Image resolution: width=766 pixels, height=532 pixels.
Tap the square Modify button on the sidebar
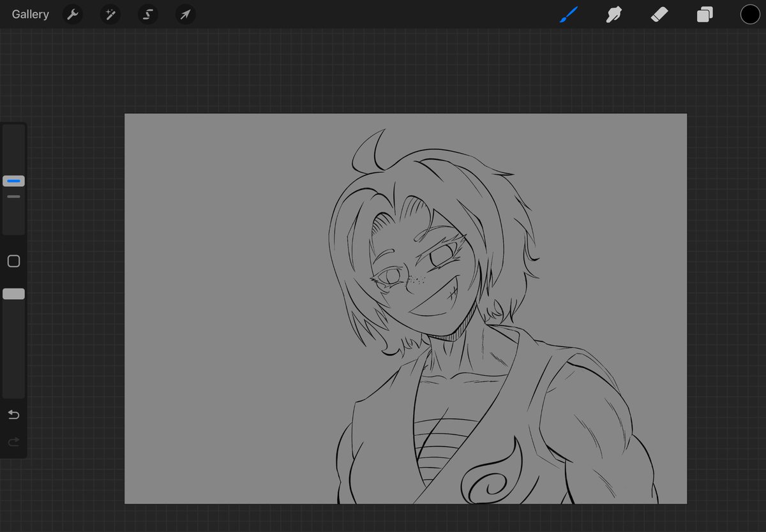[x=13, y=261]
